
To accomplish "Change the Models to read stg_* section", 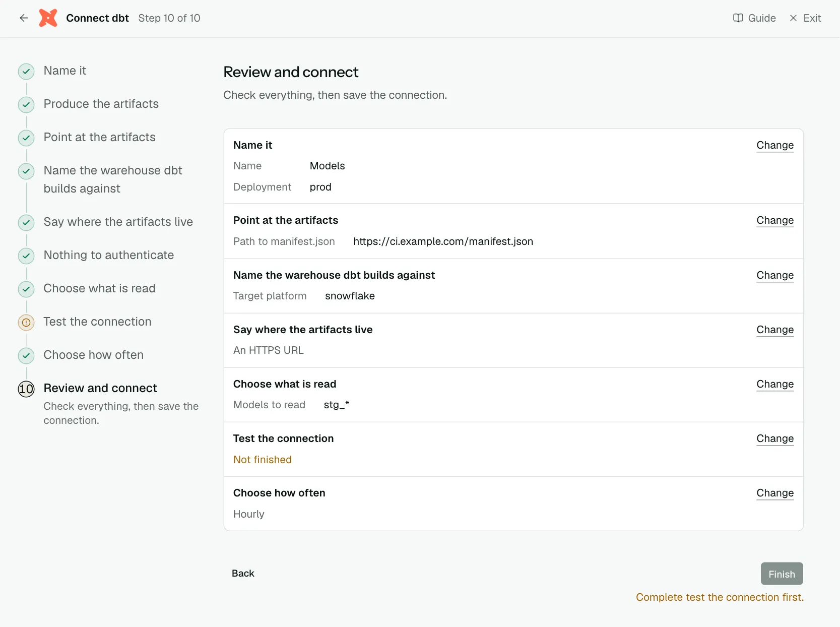I will pyautogui.click(x=775, y=384).
